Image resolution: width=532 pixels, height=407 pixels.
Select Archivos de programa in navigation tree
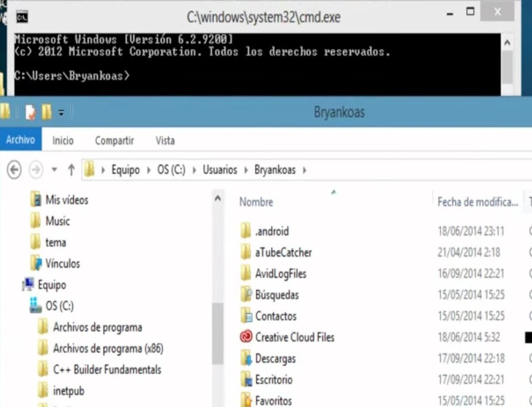[x=98, y=328]
